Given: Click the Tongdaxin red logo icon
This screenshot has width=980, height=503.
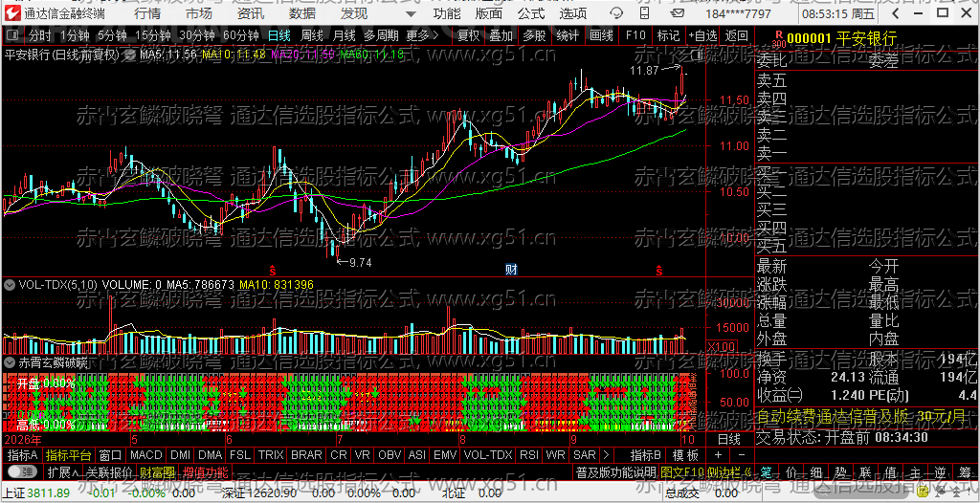Looking at the screenshot, I should (x=11, y=13).
